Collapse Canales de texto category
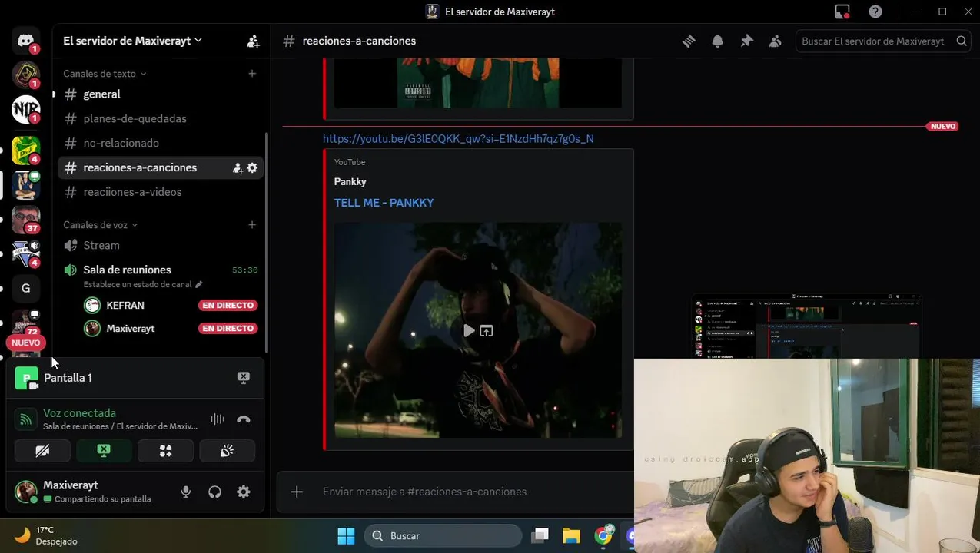The height and width of the screenshot is (553, 980). tap(105, 74)
